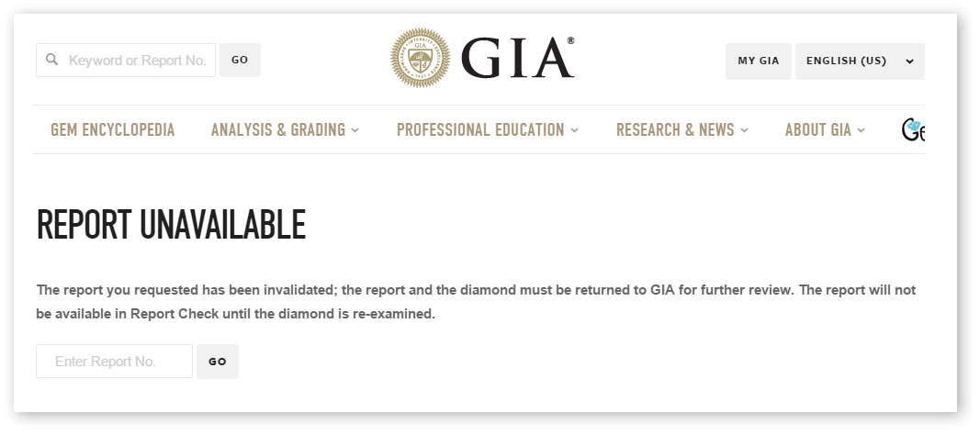980x435 pixels.
Task: Expand the chevron next to Professional Education
Action: (574, 130)
